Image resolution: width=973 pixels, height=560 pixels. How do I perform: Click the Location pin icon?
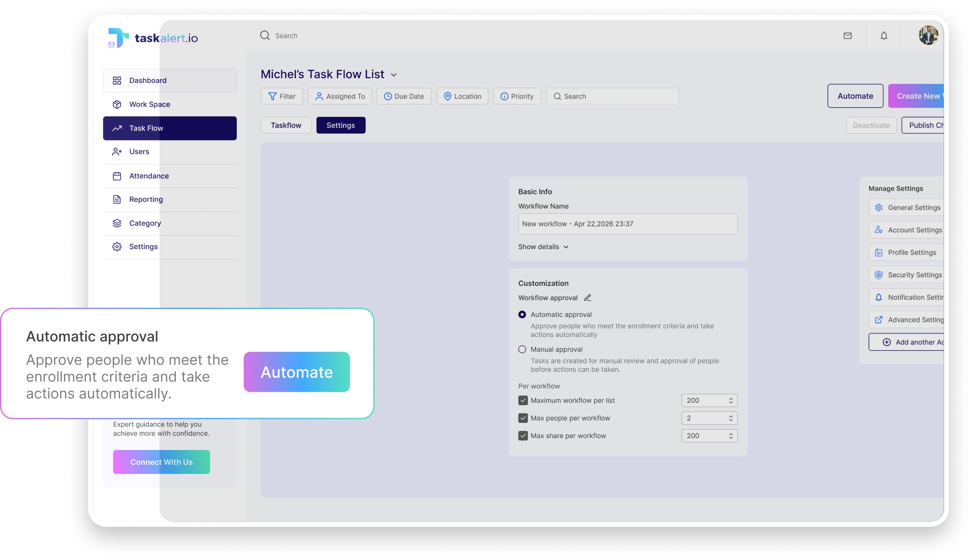tap(448, 96)
